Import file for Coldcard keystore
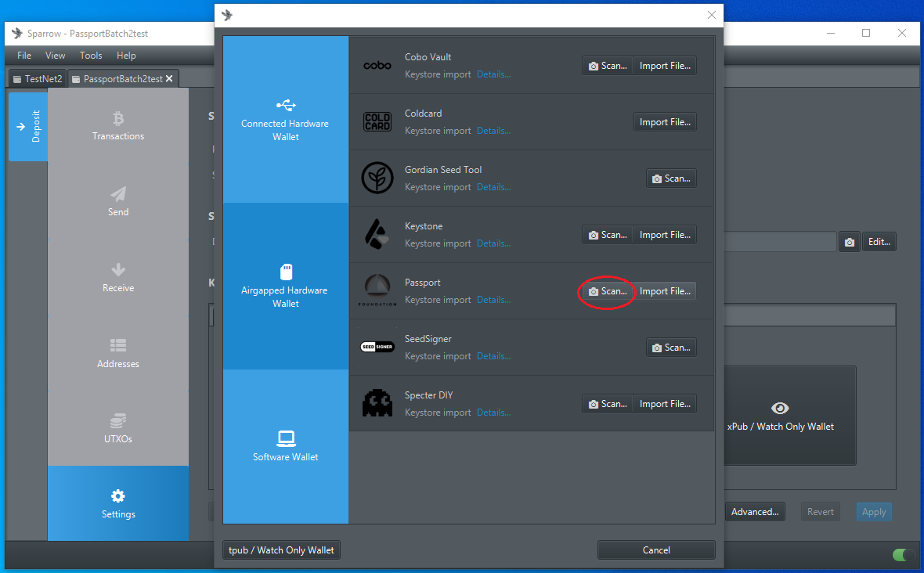The image size is (924, 573). pyautogui.click(x=666, y=122)
